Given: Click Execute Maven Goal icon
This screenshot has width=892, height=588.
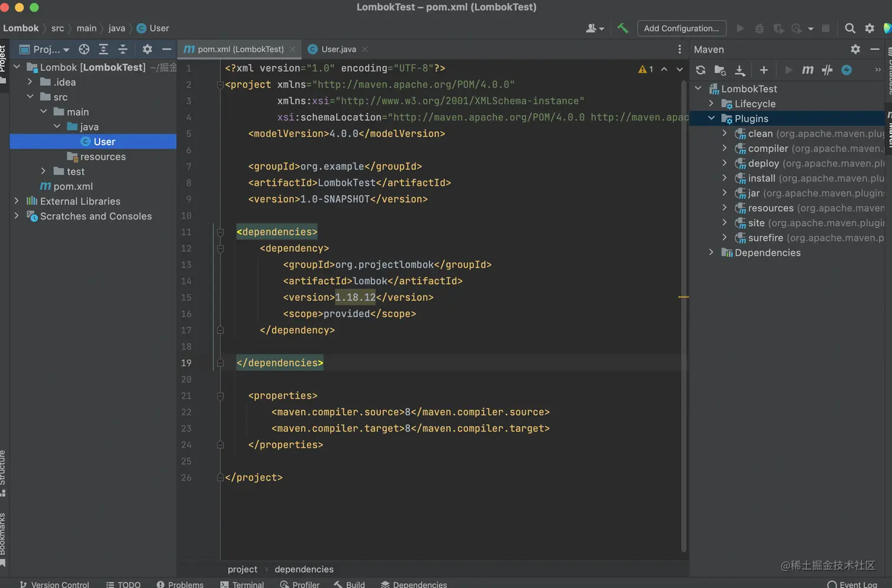Looking at the screenshot, I should tap(808, 70).
